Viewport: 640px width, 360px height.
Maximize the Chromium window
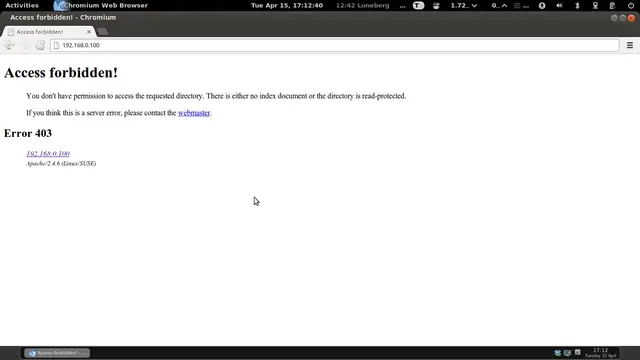coord(622,18)
